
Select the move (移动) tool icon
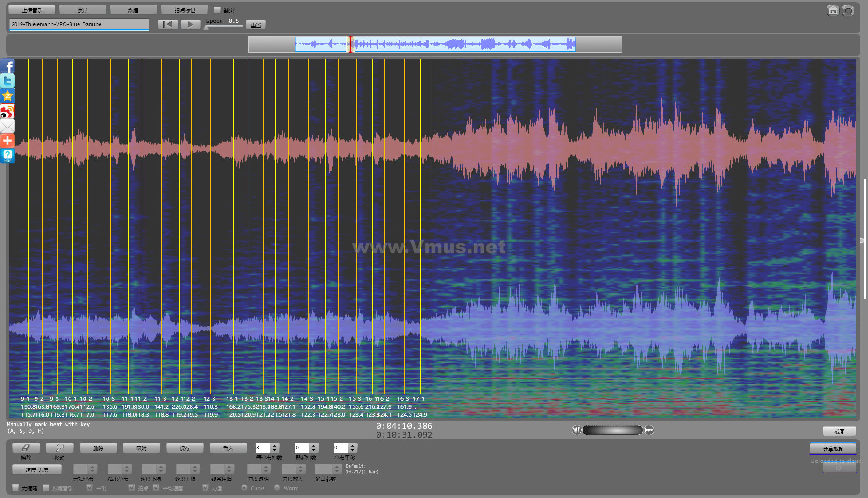pyautogui.click(x=59, y=448)
